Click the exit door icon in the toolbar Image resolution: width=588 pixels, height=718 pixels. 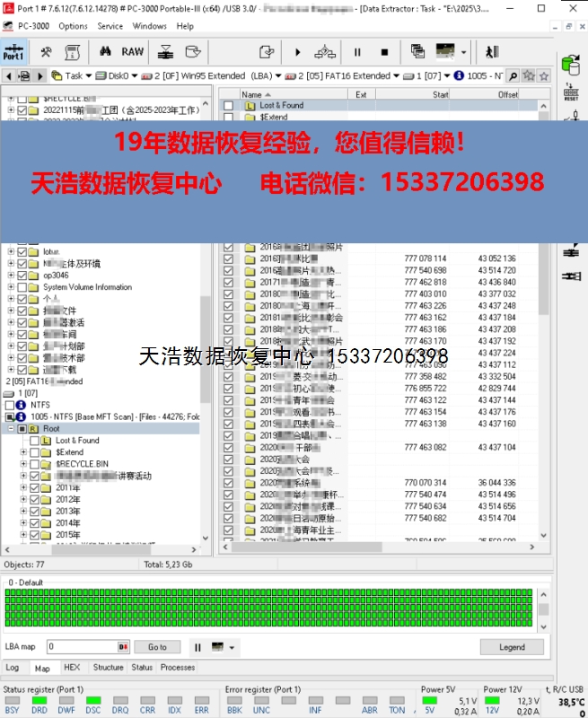click(x=492, y=52)
